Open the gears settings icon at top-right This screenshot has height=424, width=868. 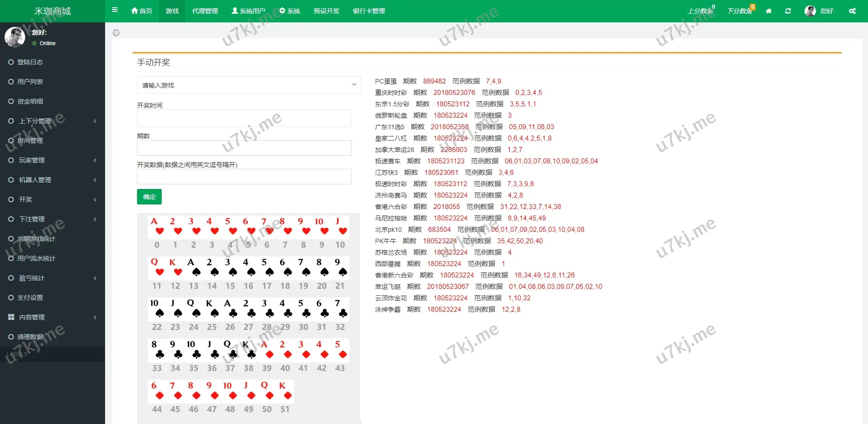pyautogui.click(x=852, y=10)
